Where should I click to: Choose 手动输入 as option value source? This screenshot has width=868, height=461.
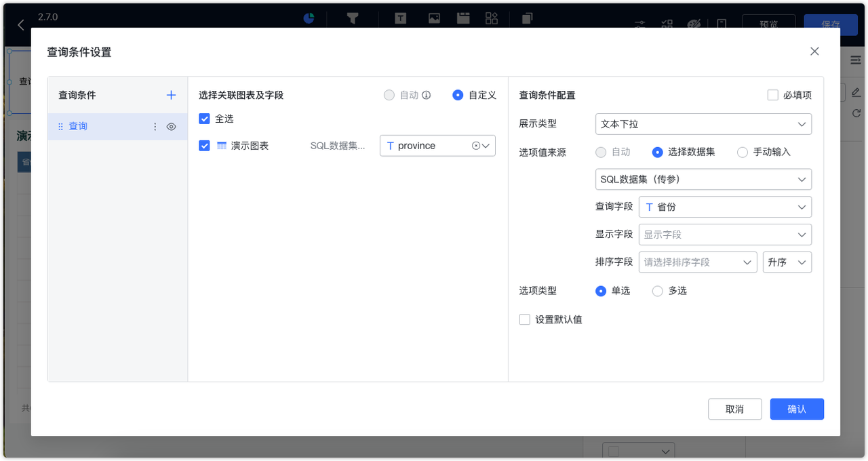(x=743, y=152)
